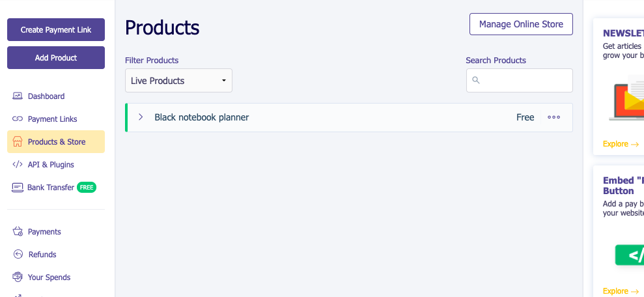
Task: Click the API & Plugins code icon
Action: coord(18,165)
